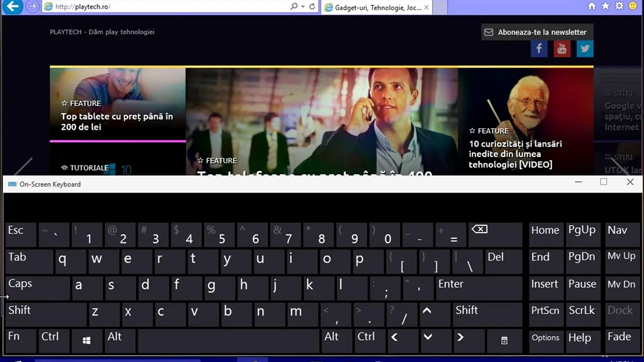644x362 pixels.
Task: Open the address bar autocomplete dropdown arrow
Action: pyautogui.click(x=302, y=6)
